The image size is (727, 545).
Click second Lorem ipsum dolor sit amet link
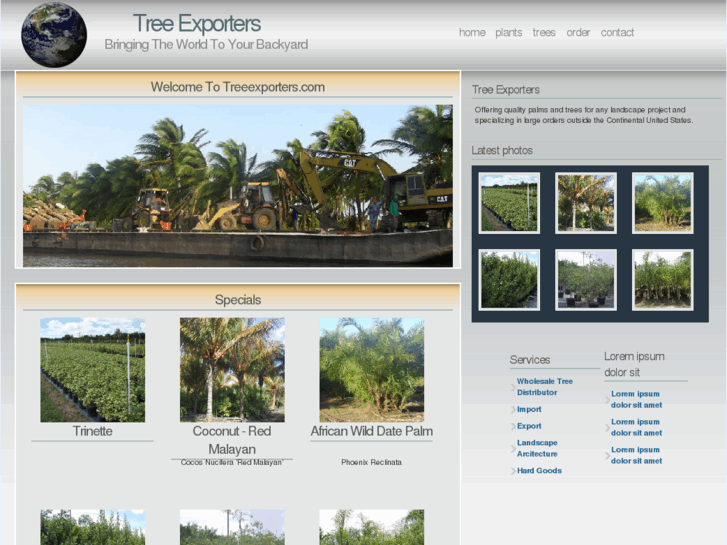point(636,427)
